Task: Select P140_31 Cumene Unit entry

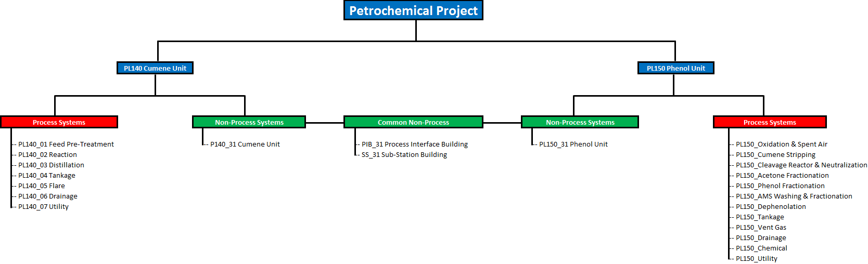Action: [x=245, y=144]
